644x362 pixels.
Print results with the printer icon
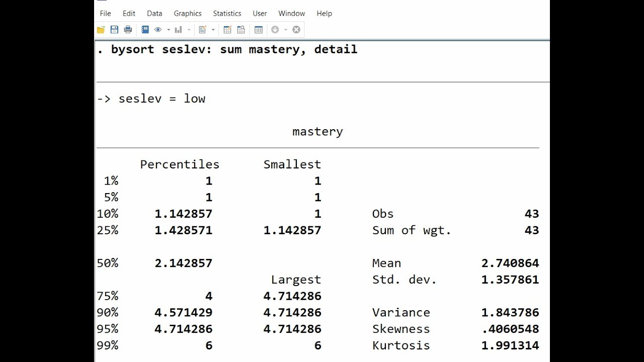(128, 30)
